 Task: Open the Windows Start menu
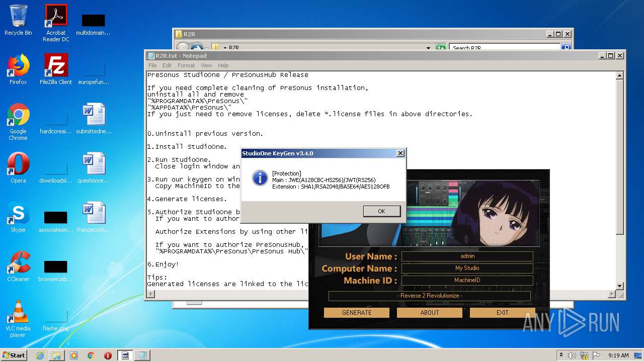coord(14,355)
